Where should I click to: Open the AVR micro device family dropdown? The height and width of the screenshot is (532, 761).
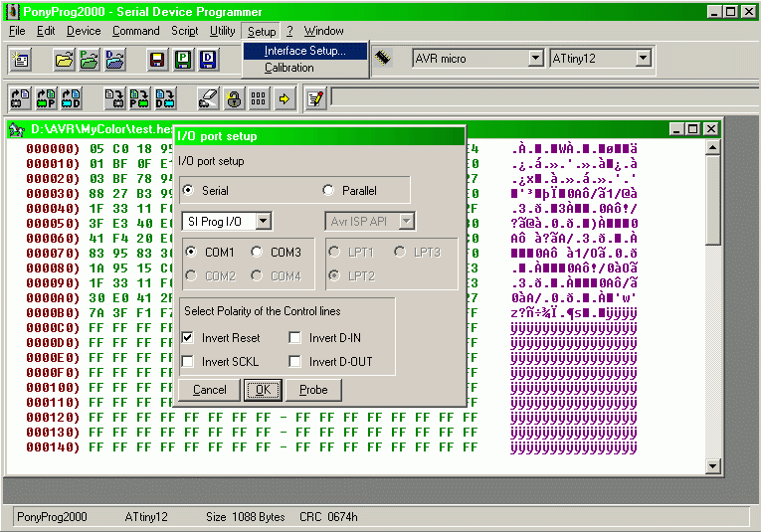[x=535, y=59]
